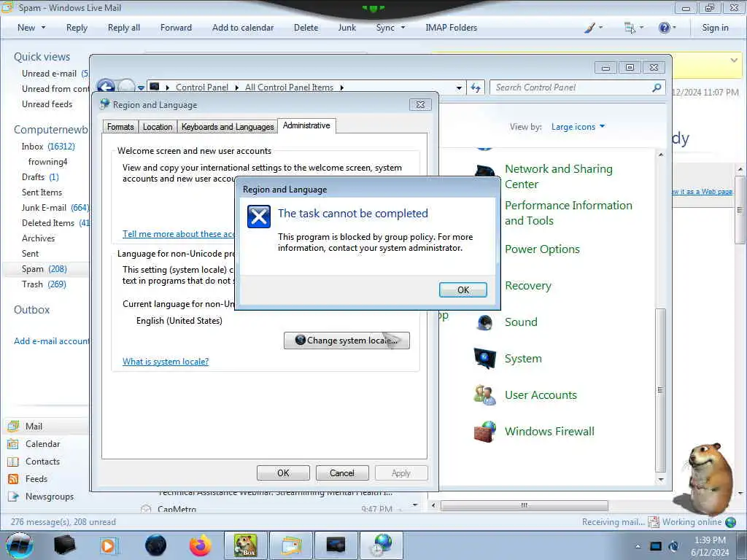
Task: Click IMAP Folders in toolbar
Action: (x=451, y=28)
